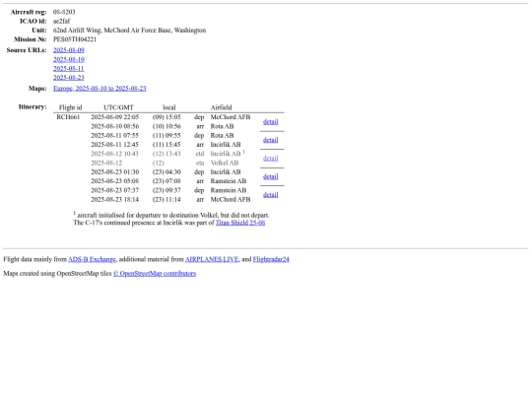This screenshot has height=399, width=532.
Task: Click the Flight id column header
Action: click(70, 107)
